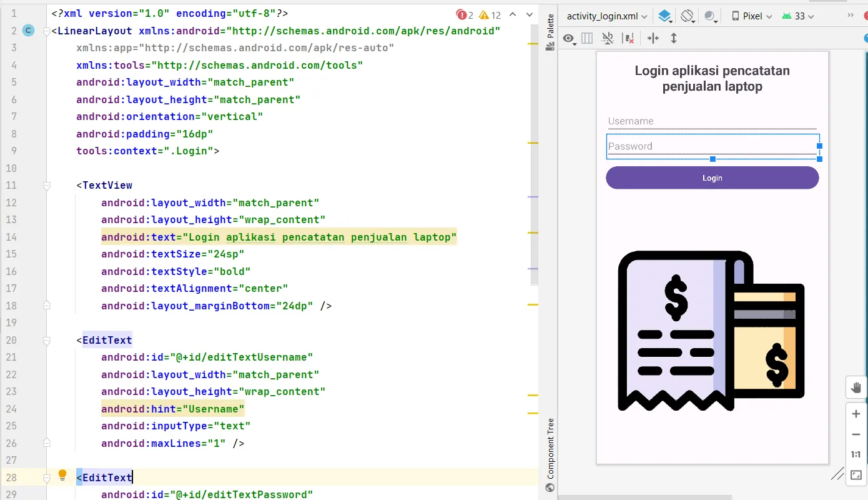This screenshot has width=868, height=500.
Task: Click the opening EditText tag on line 20
Action: (104, 340)
